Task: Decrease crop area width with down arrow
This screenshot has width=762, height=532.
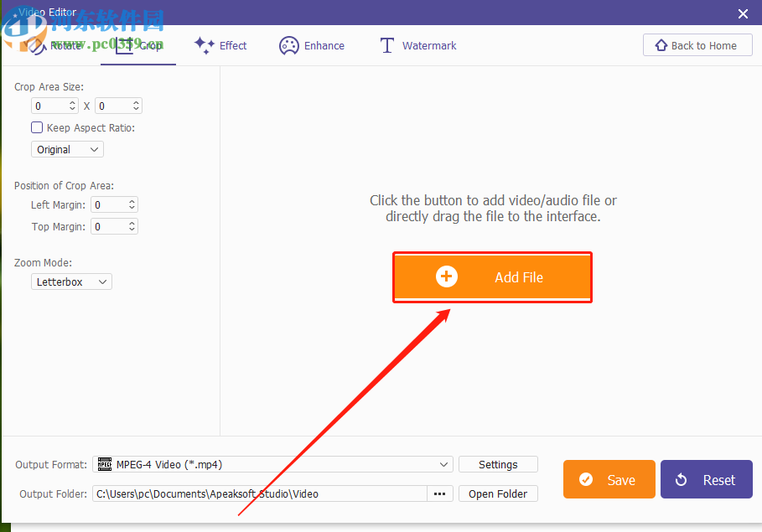Action: pyautogui.click(x=72, y=109)
